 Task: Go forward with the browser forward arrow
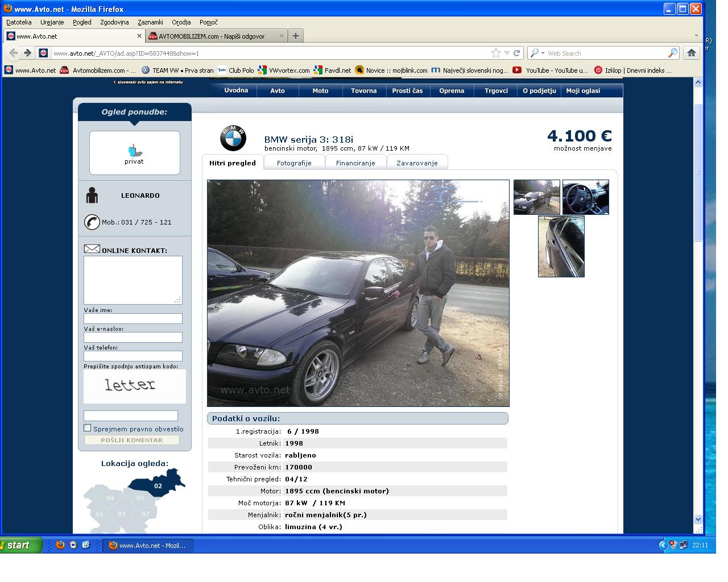point(27,53)
